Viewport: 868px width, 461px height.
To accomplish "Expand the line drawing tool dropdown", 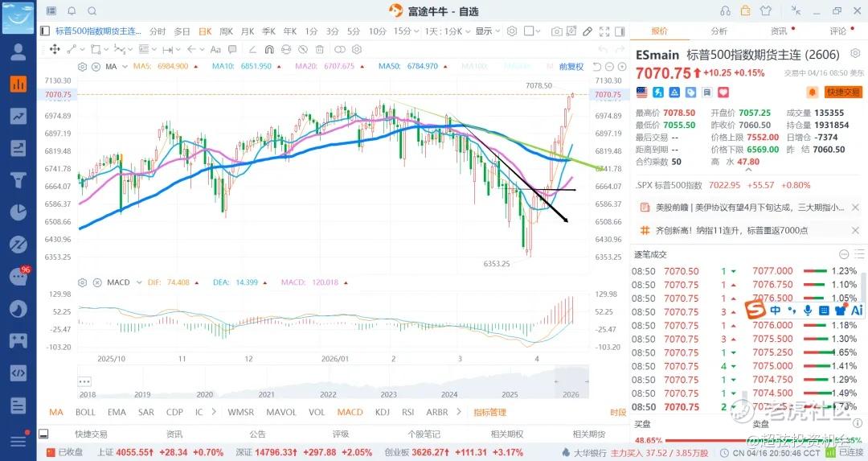I will (83, 49).
